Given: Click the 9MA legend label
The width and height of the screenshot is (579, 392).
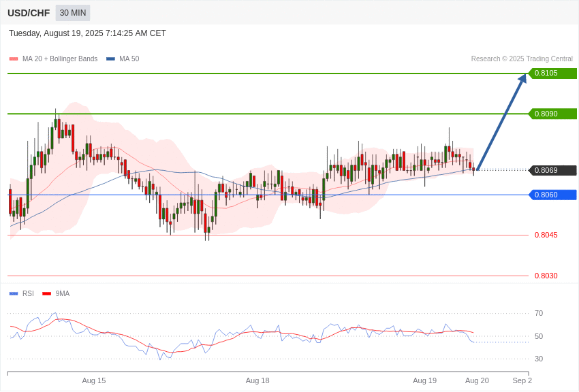Looking at the screenshot, I should tap(63, 293).
